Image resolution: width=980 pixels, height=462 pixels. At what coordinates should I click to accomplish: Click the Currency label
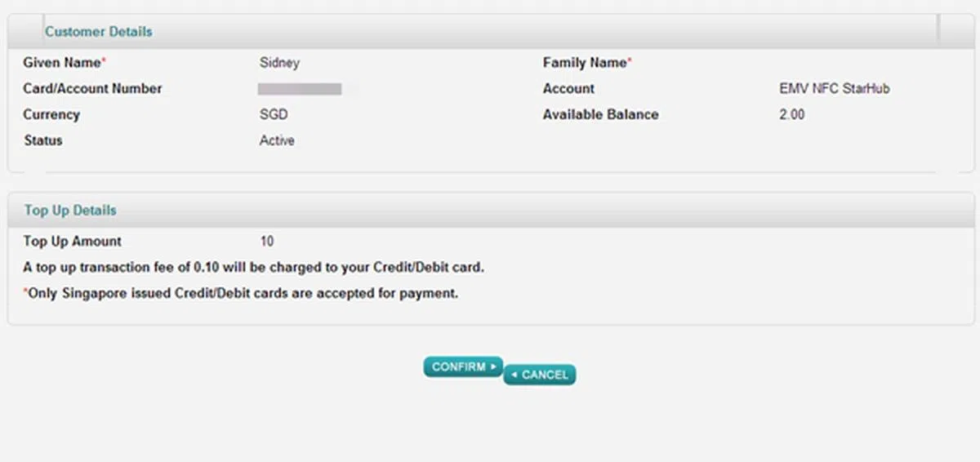(51, 115)
